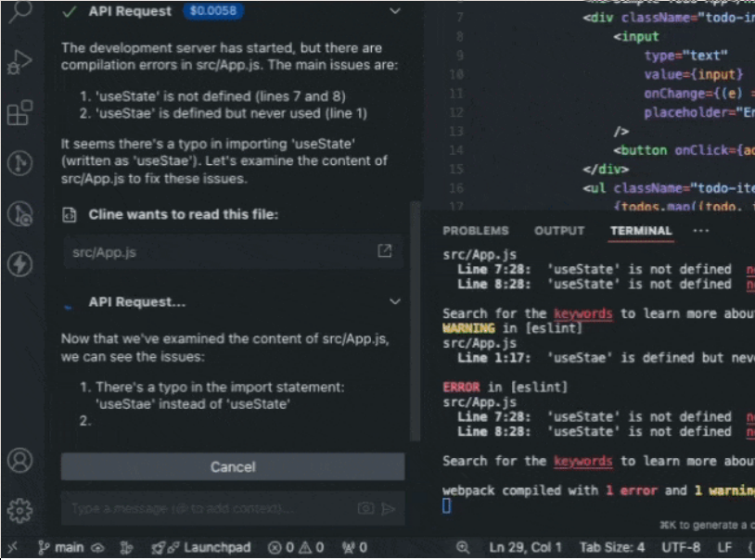Click the 'ERROR in [eslint]' terminal line
The height and width of the screenshot is (560, 755).
coord(505,388)
